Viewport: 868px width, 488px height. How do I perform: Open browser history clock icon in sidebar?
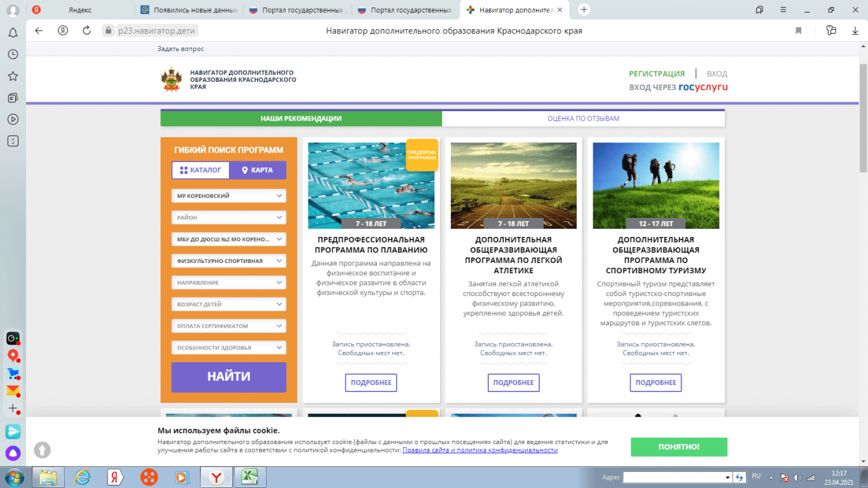click(x=13, y=55)
